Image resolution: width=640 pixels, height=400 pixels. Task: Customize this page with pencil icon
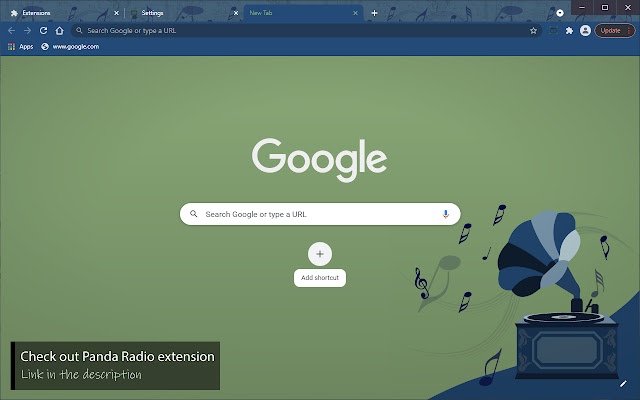pos(623,383)
